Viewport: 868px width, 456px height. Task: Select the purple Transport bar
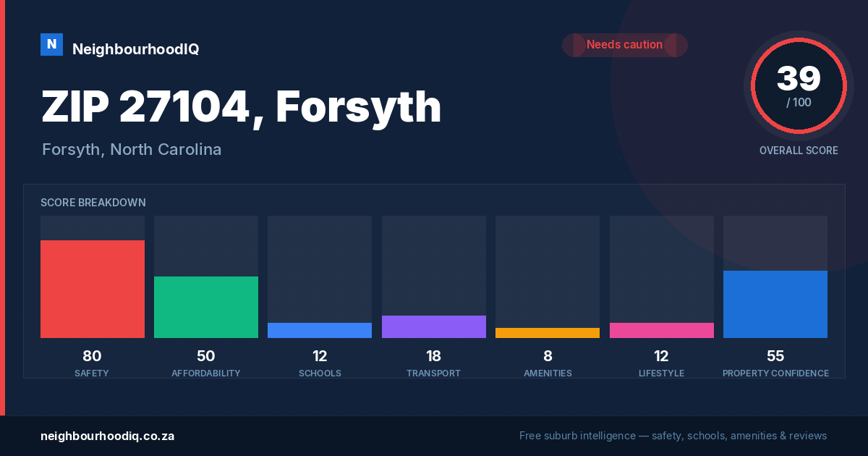tap(434, 326)
